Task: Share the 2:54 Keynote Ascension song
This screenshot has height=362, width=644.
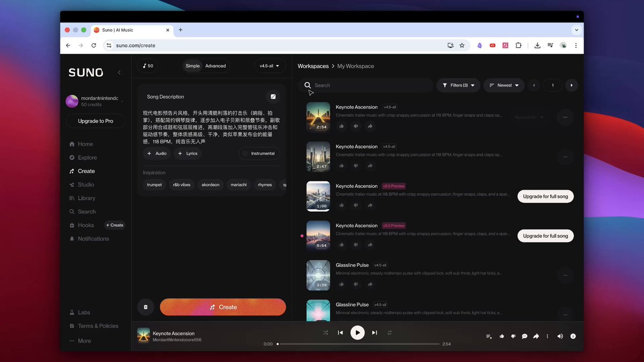Action: click(x=370, y=127)
